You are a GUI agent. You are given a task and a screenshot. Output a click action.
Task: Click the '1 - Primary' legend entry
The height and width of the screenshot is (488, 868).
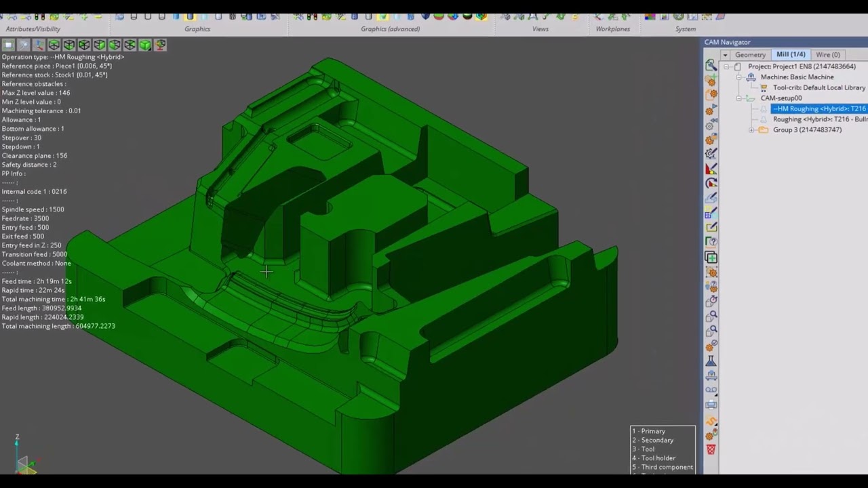(649, 431)
